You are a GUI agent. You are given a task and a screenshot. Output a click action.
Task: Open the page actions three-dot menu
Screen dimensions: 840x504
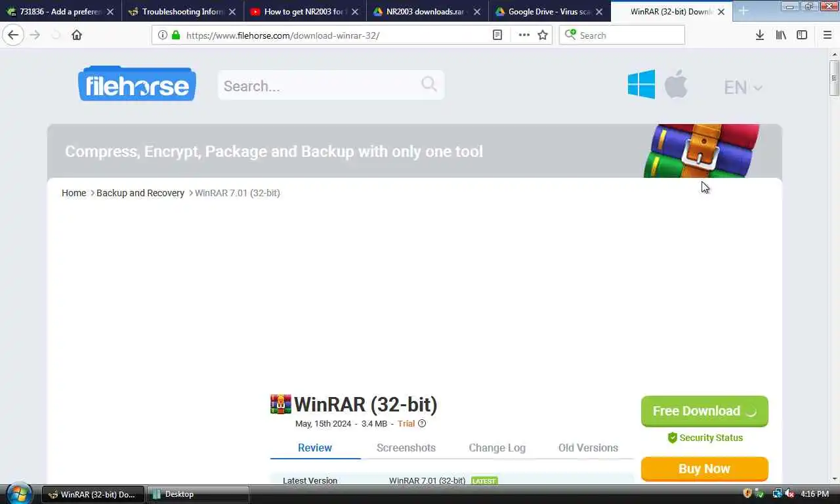(524, 35)
